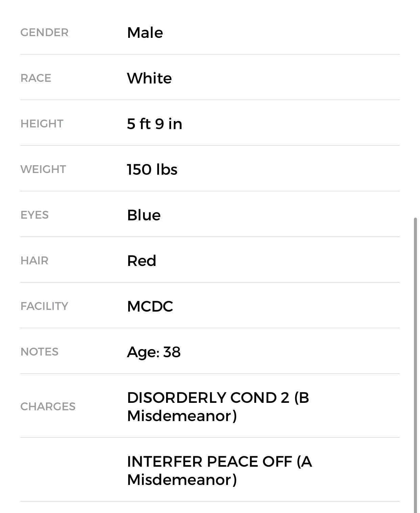This screenshot has height=513, width=420.
Task: Click the EYES field label
Action: pyautogui.click(x=34, y=215)
